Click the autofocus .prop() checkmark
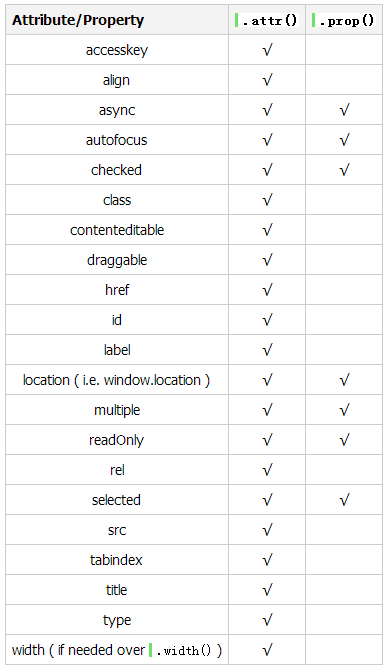Image resolution: width=390 pixels, height=670 pixels. pyautogui.click(x=344, y=140)
